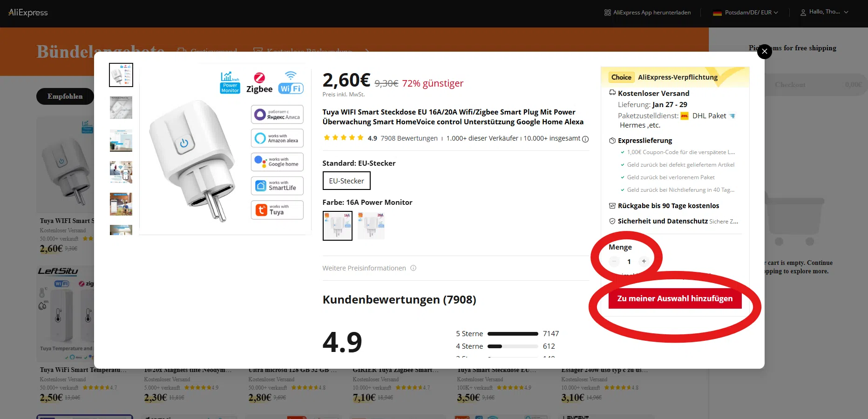Increase quantity with the plus button
Screen dimensions: 868x419
pos(644,261)
